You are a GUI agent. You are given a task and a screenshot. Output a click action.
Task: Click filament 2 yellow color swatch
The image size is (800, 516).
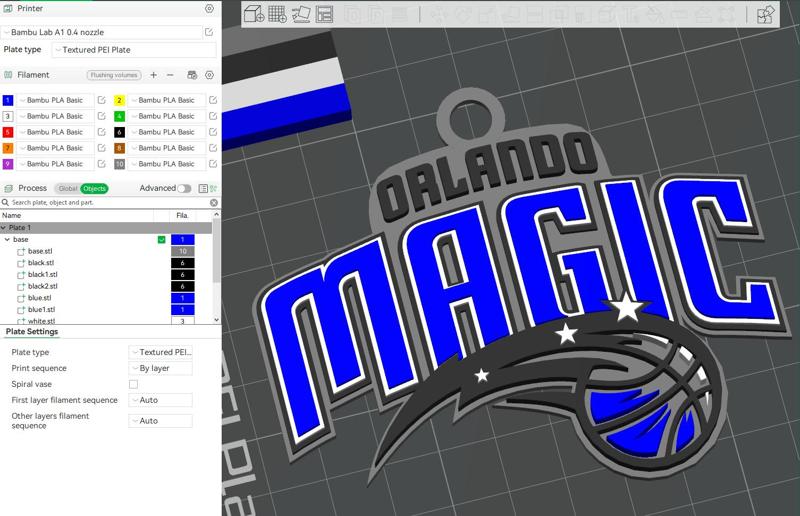coord(119,100)
